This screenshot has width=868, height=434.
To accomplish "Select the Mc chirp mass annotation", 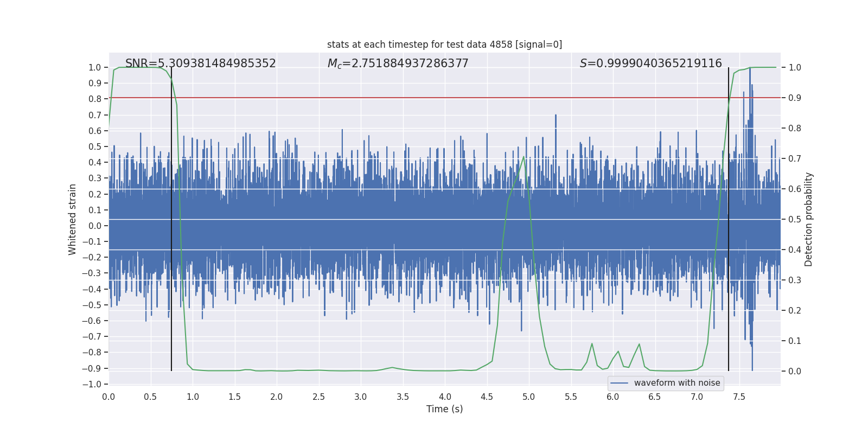I will (x=398, y=63).
